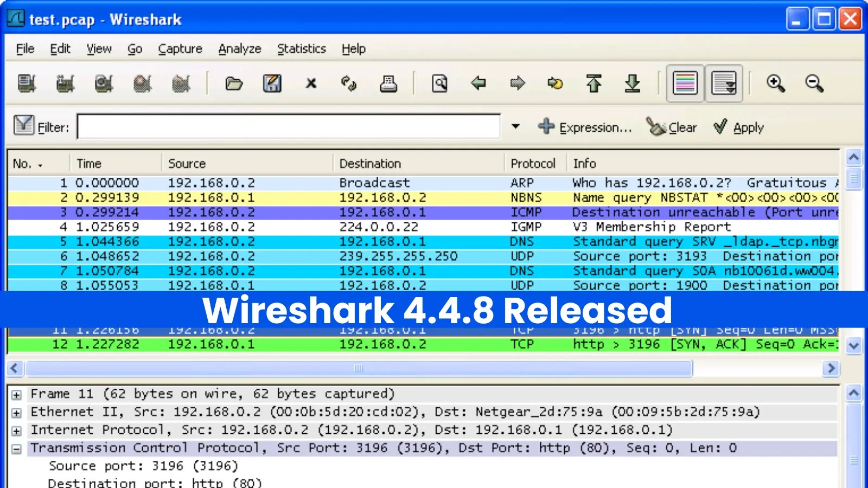Viewport: 868px width, 488px height.
Task: Print the captured packets
Action: coord(388,84)
